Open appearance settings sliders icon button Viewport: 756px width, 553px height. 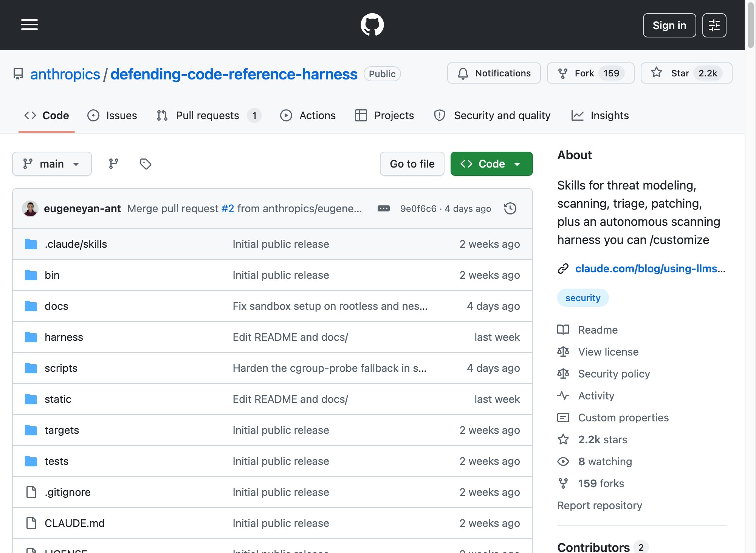714,25
